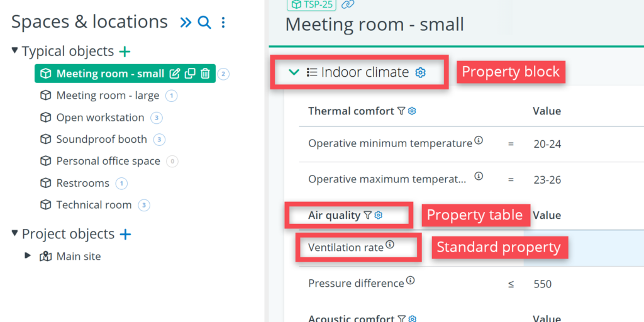This screenshot has width=644, height=322.
Task: Click the search icon in Spaces & locations
Action: pos(204,23)
